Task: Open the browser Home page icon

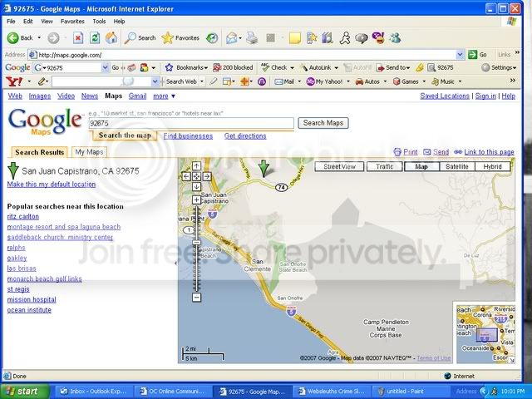Action: pos(111,37)
